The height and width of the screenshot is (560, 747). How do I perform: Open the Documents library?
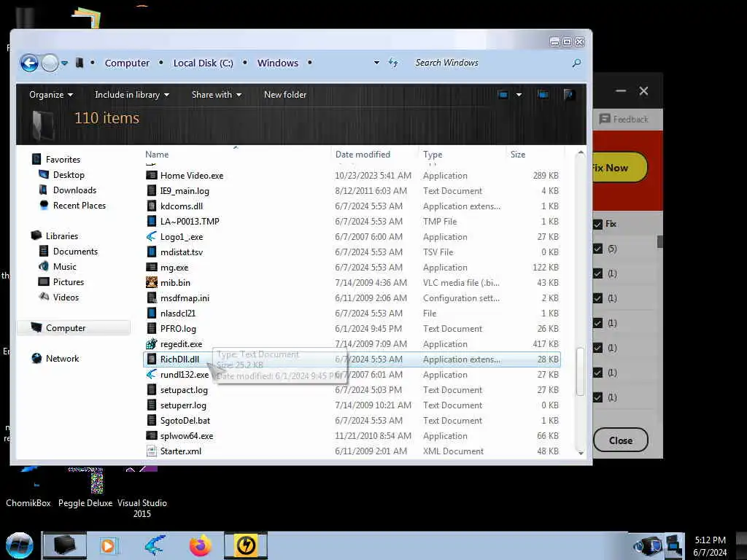[x=75, y=251]
